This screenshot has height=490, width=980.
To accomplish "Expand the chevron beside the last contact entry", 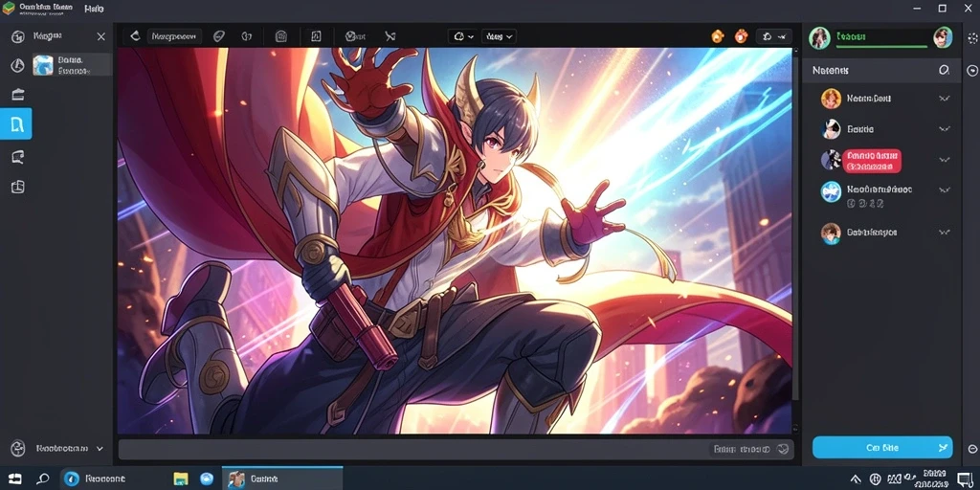I will tap(945, 233).
